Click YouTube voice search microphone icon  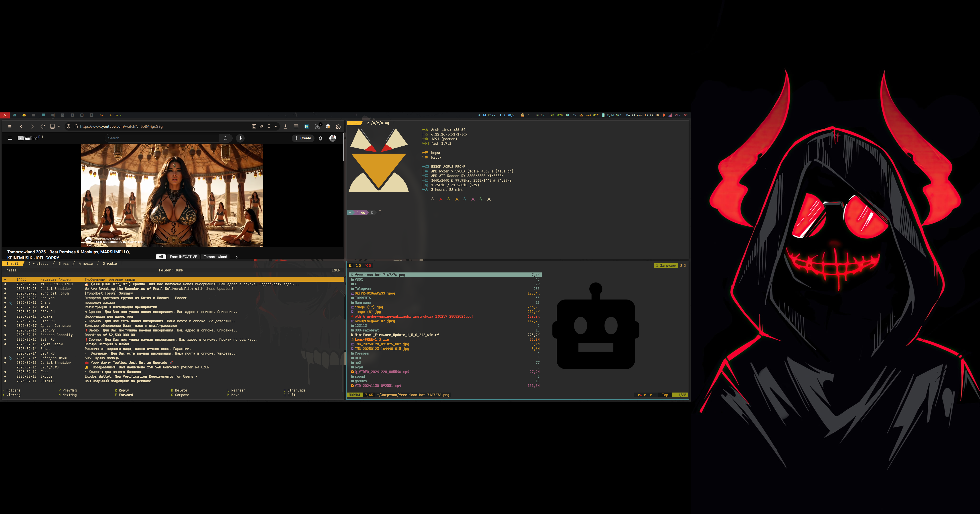(x=240, y=138)
